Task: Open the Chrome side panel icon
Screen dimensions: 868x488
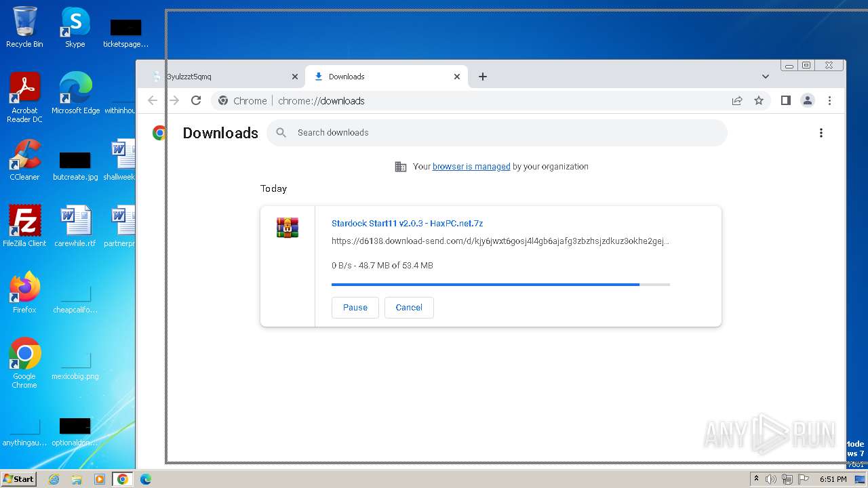Action: (x=786, y=100)
